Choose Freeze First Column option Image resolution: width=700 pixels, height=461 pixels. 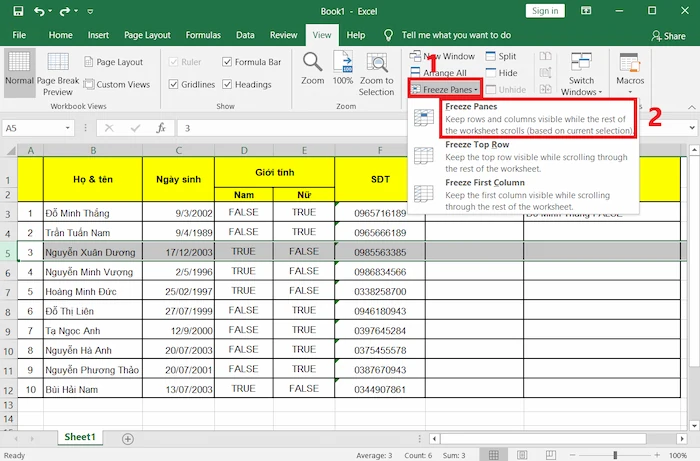[523, 195]
